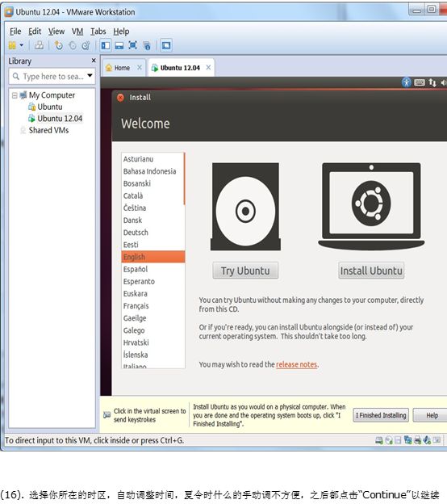Collapse the My Computer tree node
Viewport: 447px width, 504px height.
tap(15, 95)
